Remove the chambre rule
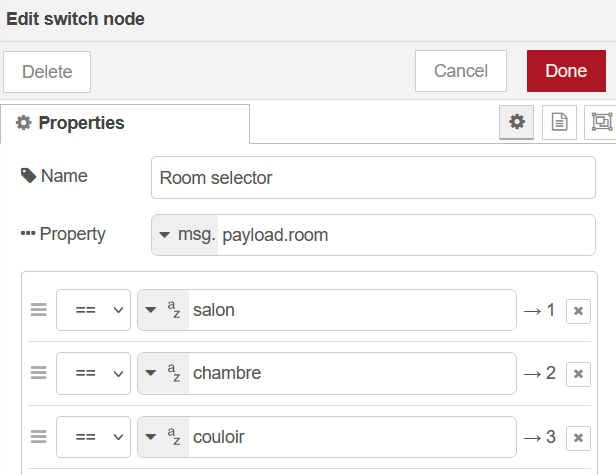616x475 pixels. (x=578, y=374)
